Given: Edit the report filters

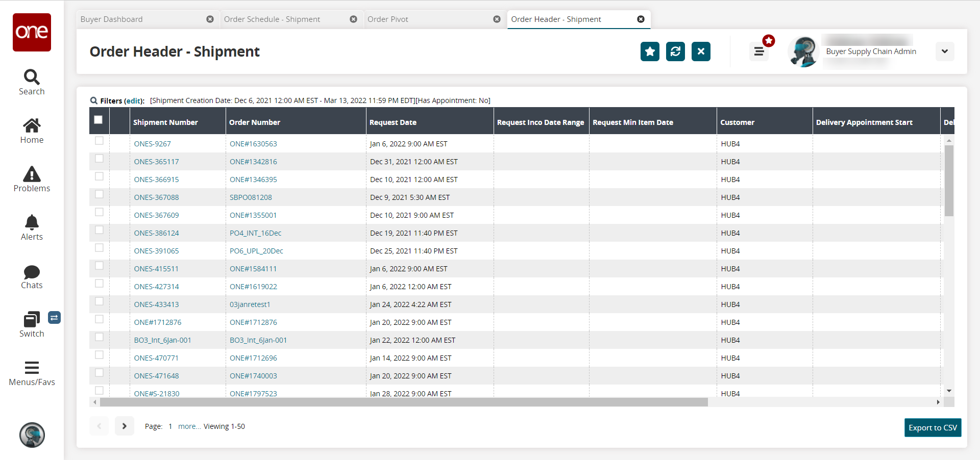Looking at the screenshot, I should pos(134,101).
